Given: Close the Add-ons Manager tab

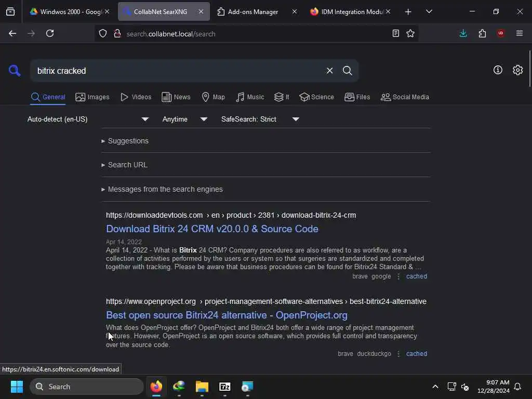Looking at the screenshot, I should coord(294,11).
